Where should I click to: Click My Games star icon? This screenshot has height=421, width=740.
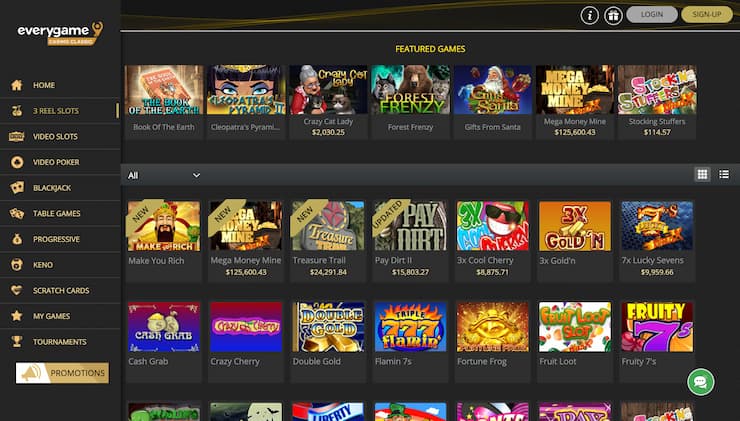(x=17, y=316)
